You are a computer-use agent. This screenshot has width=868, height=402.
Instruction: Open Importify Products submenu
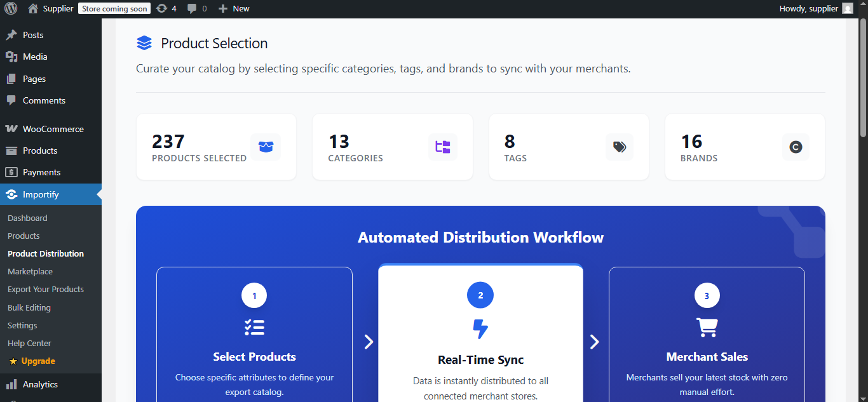tap(24, 236)
